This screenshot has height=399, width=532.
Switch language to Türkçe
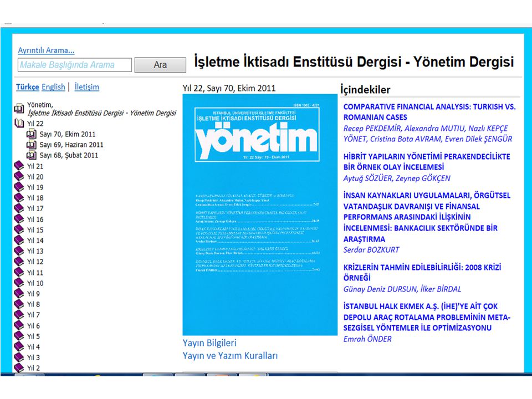coord(28,87)
